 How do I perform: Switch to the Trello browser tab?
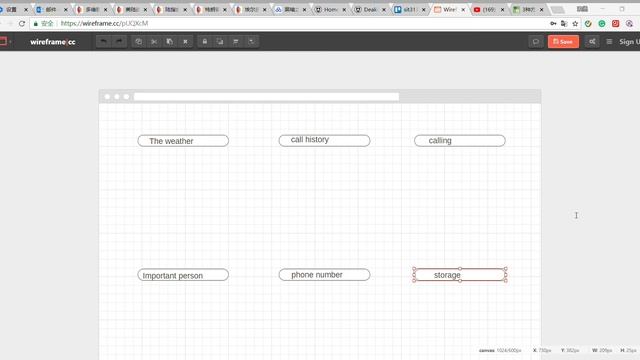point(409,9)
